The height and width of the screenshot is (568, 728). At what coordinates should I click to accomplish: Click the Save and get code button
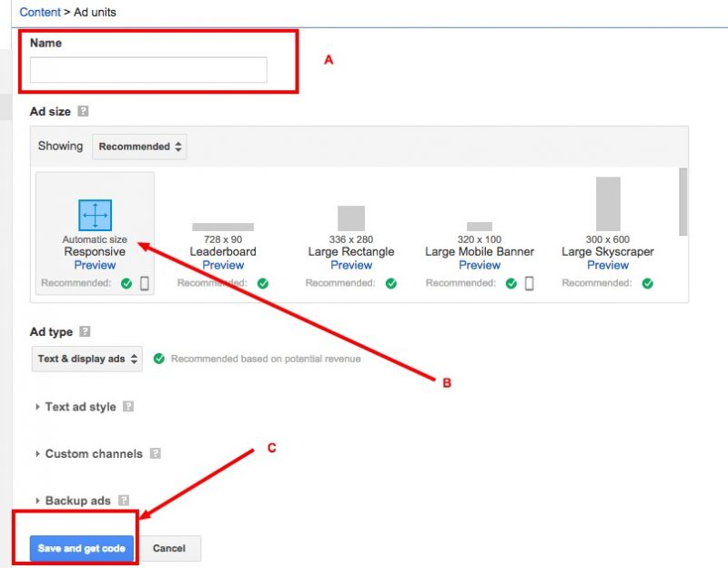82,548
